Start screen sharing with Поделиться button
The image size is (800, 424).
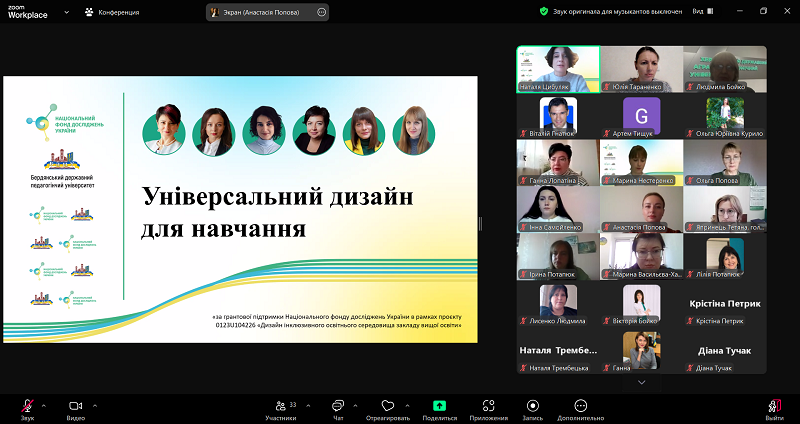click(x=439, y=410)
